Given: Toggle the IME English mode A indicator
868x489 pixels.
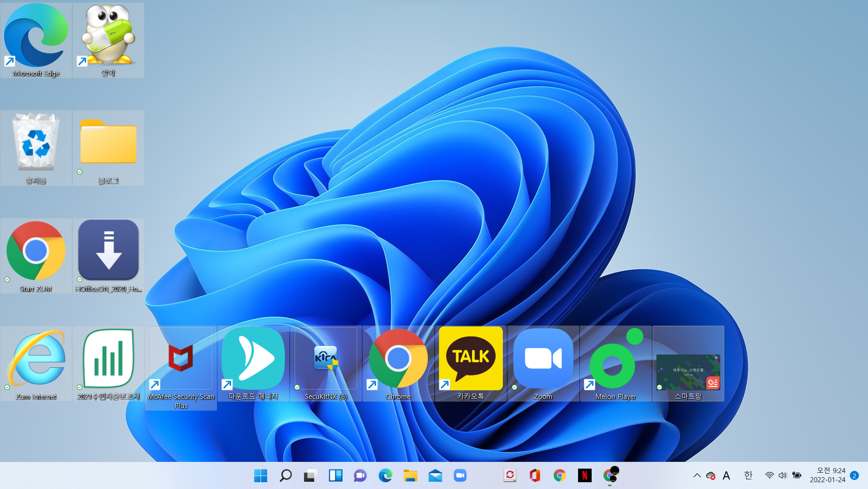Looking at the screenshot, I should 726,475.
